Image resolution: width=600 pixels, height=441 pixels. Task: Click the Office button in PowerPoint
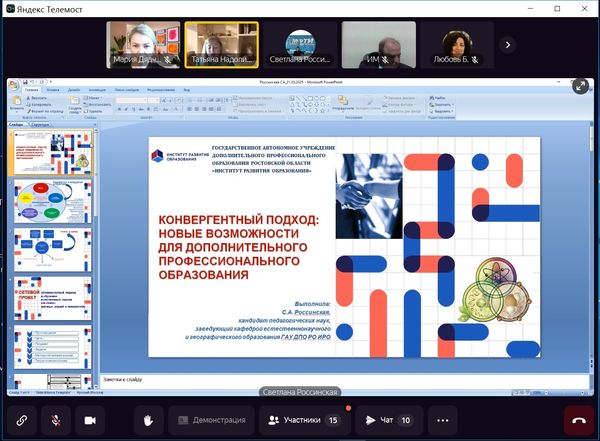click(x=13, y=86)
